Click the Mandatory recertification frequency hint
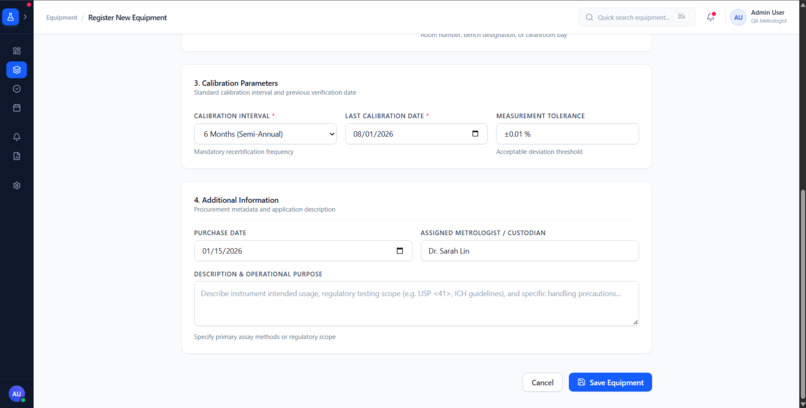Image resolution: width=806 pixels, height=408 pixels. 244,152
